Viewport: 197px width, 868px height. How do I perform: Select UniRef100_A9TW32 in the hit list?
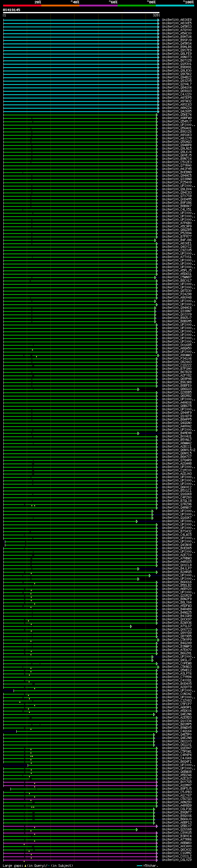point(177,101)
